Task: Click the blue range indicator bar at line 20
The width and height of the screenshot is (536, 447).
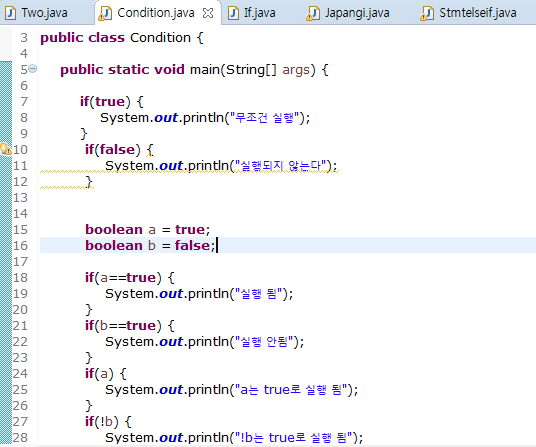Action: point(6,310)
